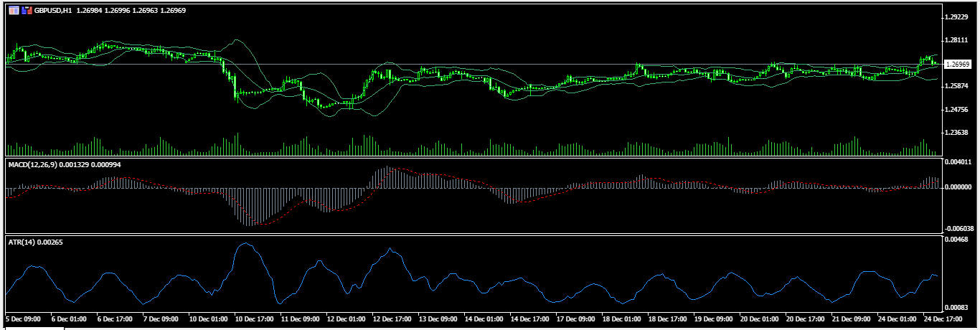
Task: Click the 24 Dec 17:00 time label
Action: point(942,318)
